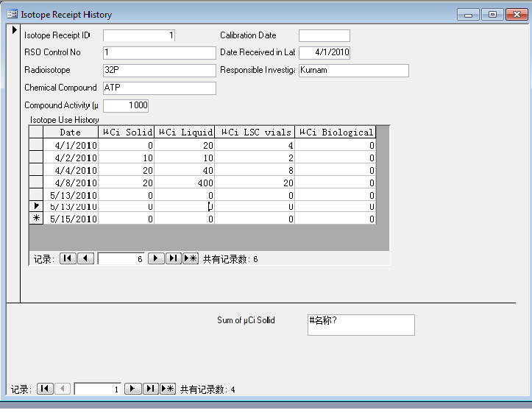Click main form record number box showing 1
The width and height of the screenshot is (532, 413).
pyautogui.click(x=97, y=389)
